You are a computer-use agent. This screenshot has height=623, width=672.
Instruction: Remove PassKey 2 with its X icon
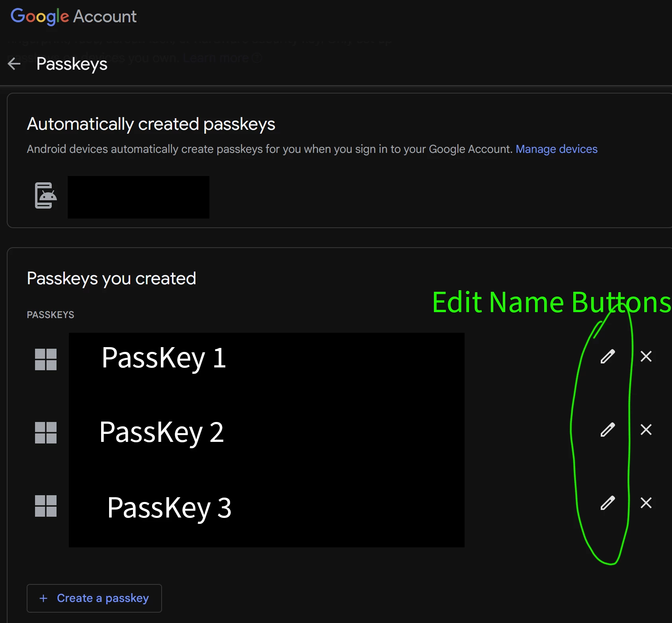(x=646, y=430)
